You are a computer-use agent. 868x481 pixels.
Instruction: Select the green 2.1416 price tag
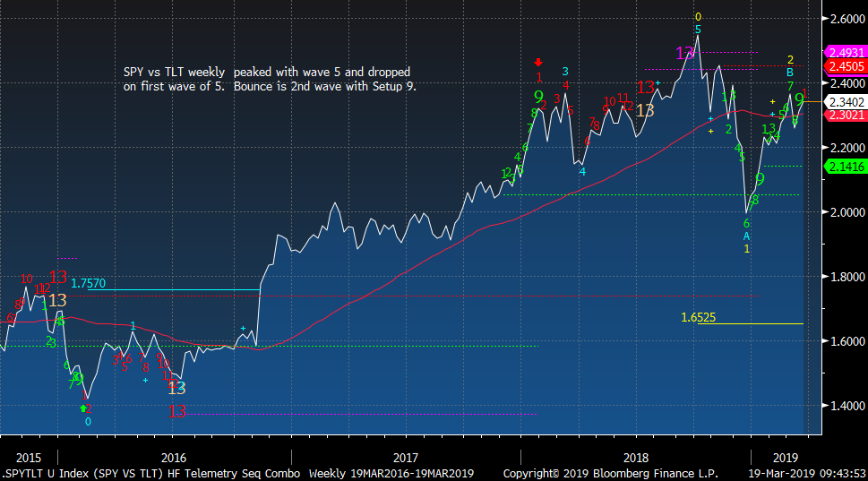pyautogui.click(x=846, y=167)
